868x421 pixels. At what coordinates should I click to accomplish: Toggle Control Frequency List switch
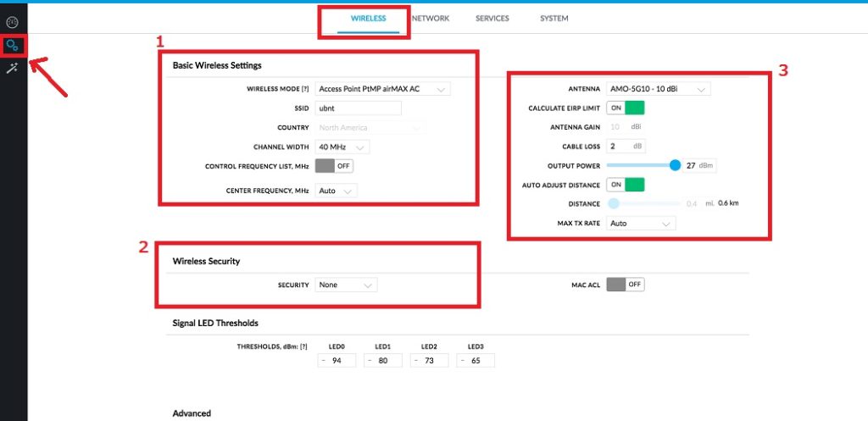tap(334, 165)
